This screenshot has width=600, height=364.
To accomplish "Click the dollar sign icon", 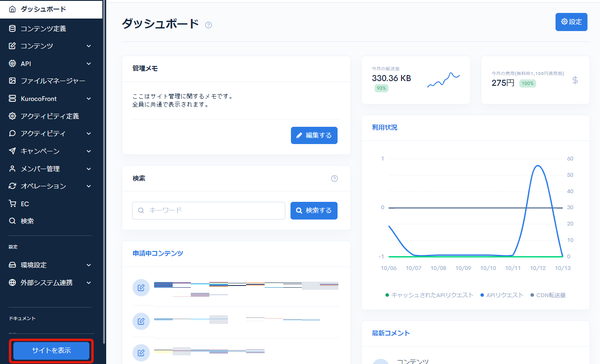I will [575, 80].
